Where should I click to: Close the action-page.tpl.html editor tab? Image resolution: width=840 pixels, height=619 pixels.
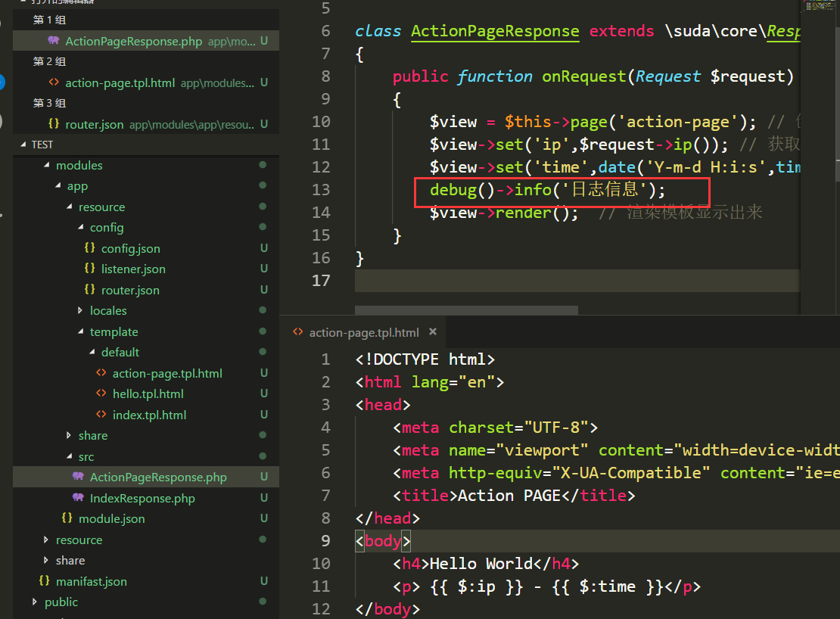click(434, 331)
